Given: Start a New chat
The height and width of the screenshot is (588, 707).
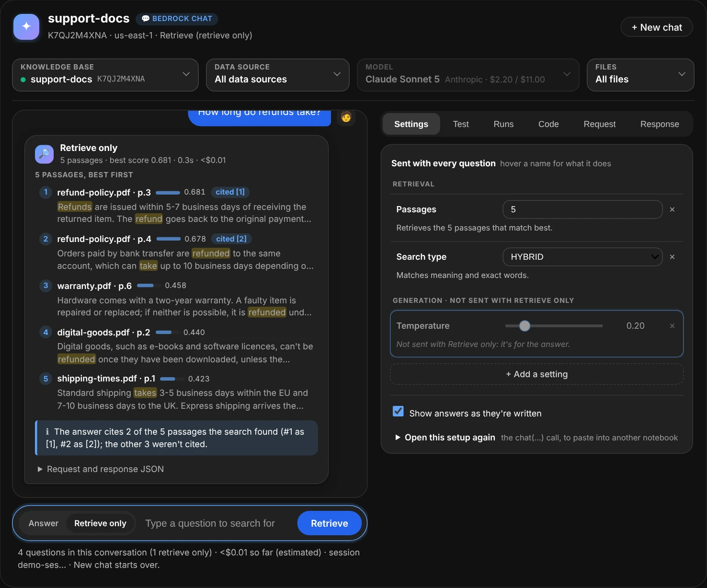Looking at the screenshot, I should coord(657,27).
